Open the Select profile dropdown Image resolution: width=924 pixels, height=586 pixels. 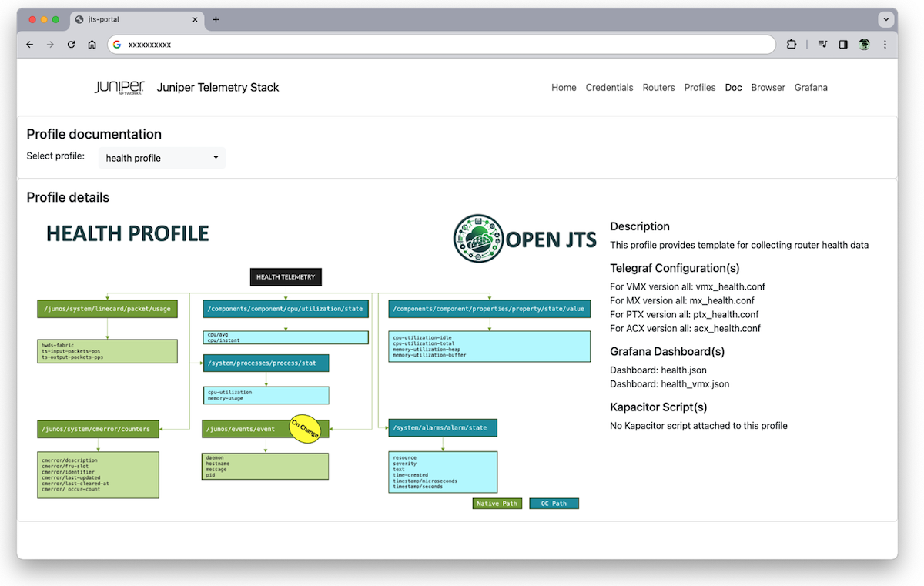pos(162,158)
